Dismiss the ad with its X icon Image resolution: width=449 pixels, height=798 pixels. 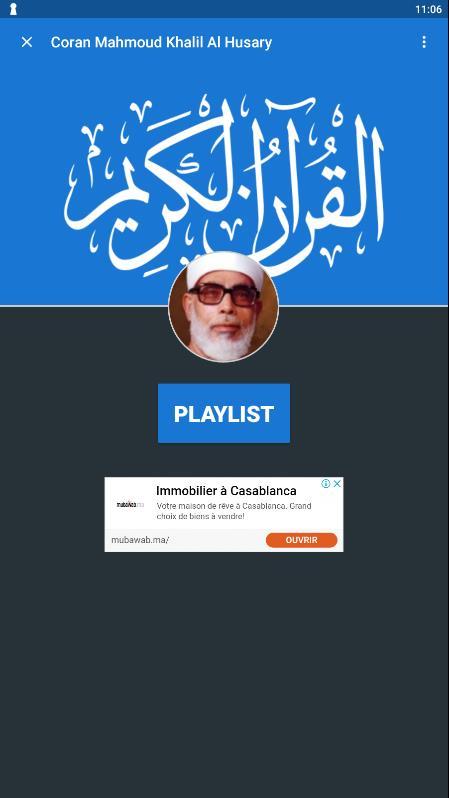pos(336,483)
